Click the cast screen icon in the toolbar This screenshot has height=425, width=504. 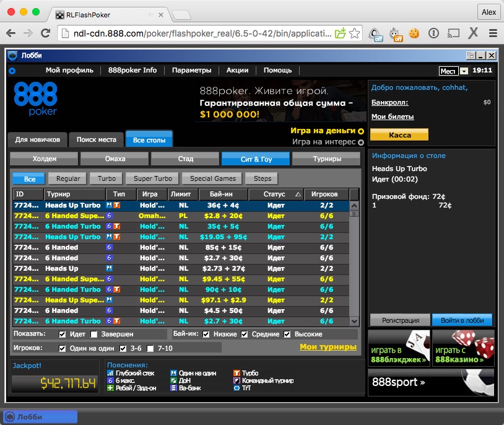454,33
